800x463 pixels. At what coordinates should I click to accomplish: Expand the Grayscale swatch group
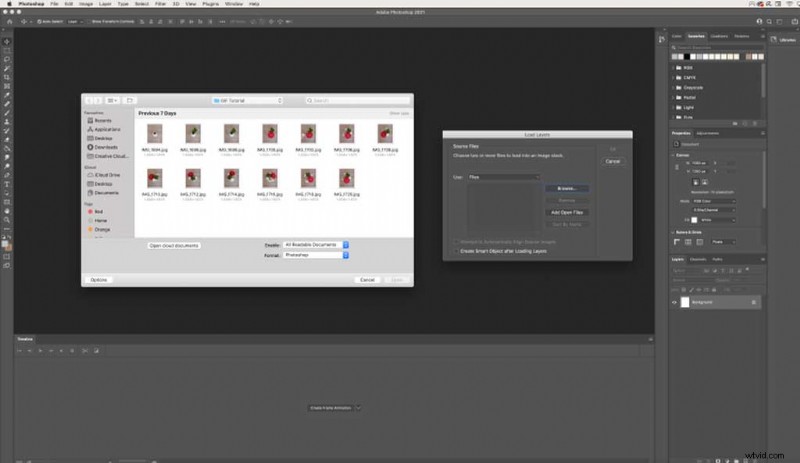click(x=673, y=87)
